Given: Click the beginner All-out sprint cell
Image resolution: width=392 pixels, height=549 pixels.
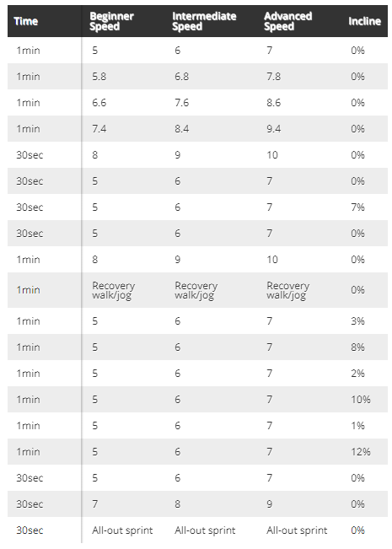Looking at the screenshot, I should 122,530.
